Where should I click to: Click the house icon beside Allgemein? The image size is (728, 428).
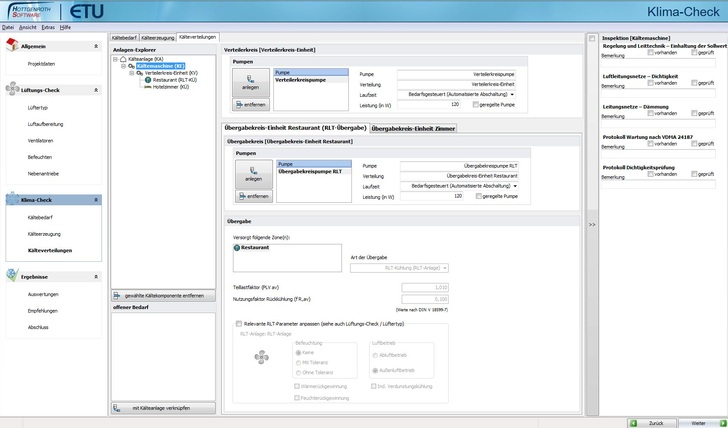point(12,46)
